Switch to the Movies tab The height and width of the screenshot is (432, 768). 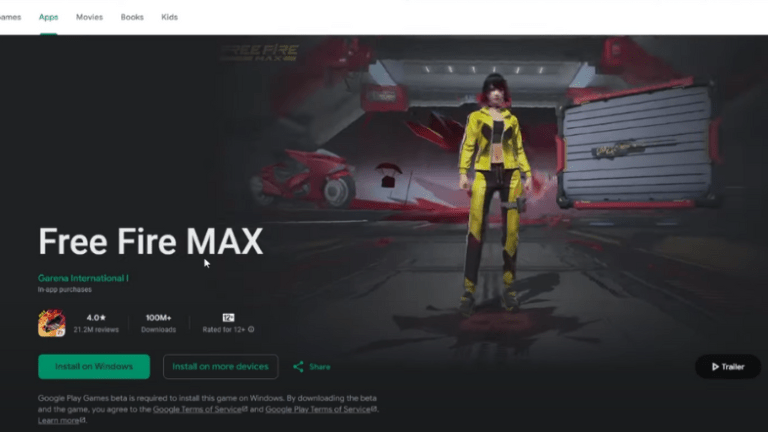(x=89, y=18)
